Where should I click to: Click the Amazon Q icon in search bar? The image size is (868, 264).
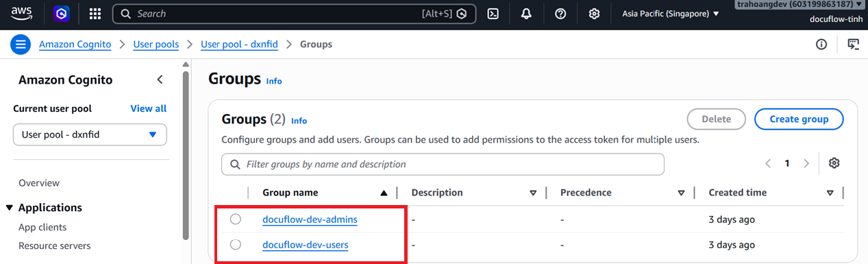coord(462,14)
